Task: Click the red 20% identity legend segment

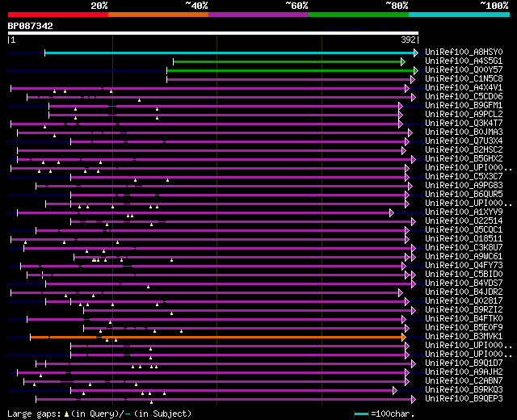Action: (58, 15)
